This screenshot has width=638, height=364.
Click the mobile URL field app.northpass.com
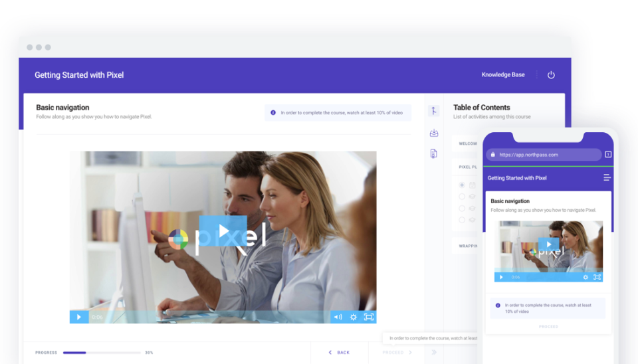coord(544,155)
